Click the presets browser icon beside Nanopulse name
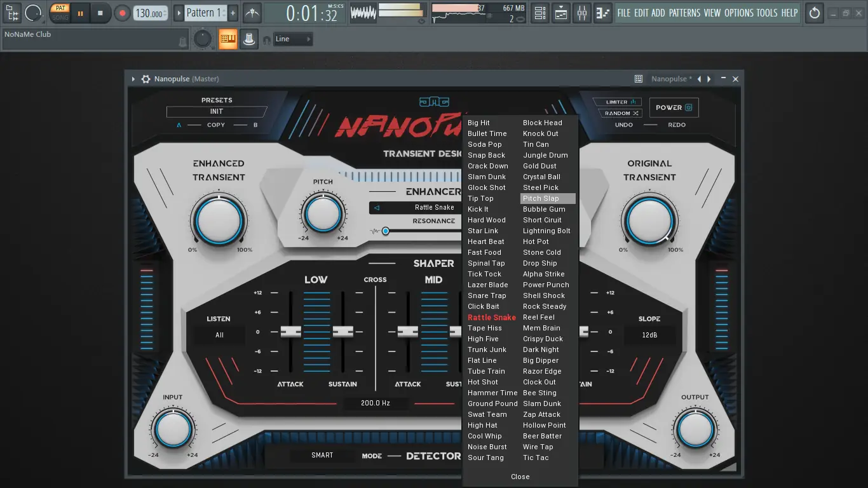This screenshot has width=868, height=488. pos(637,78)
